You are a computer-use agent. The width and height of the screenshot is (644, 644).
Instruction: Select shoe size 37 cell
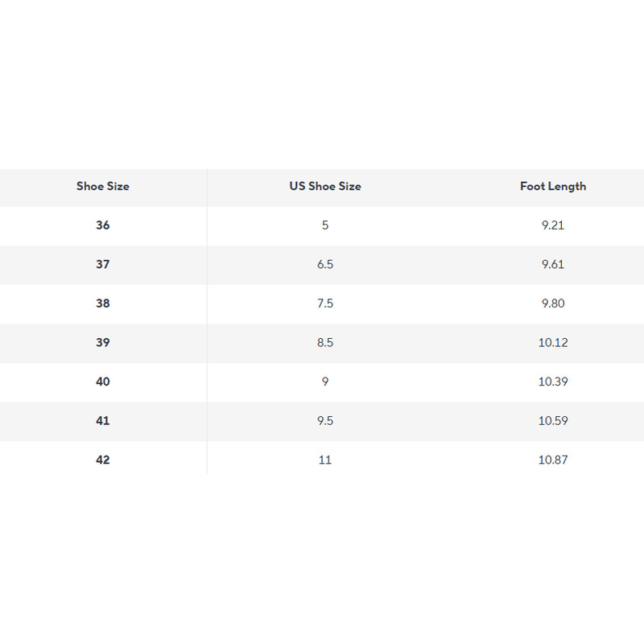[x=103, y=264]
